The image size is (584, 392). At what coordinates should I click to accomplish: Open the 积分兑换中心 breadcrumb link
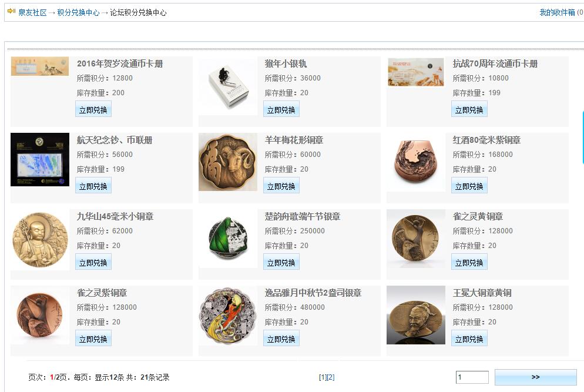(79, 13)
